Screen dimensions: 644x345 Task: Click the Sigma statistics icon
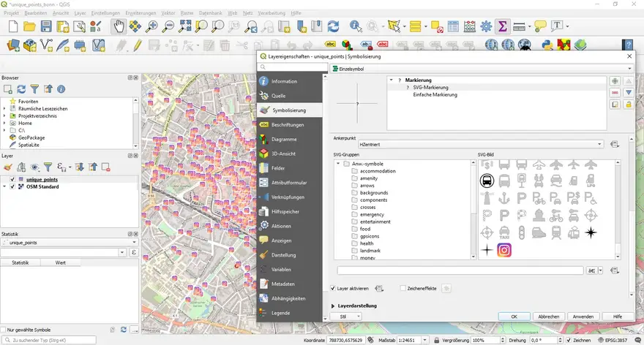click(502, 26)
